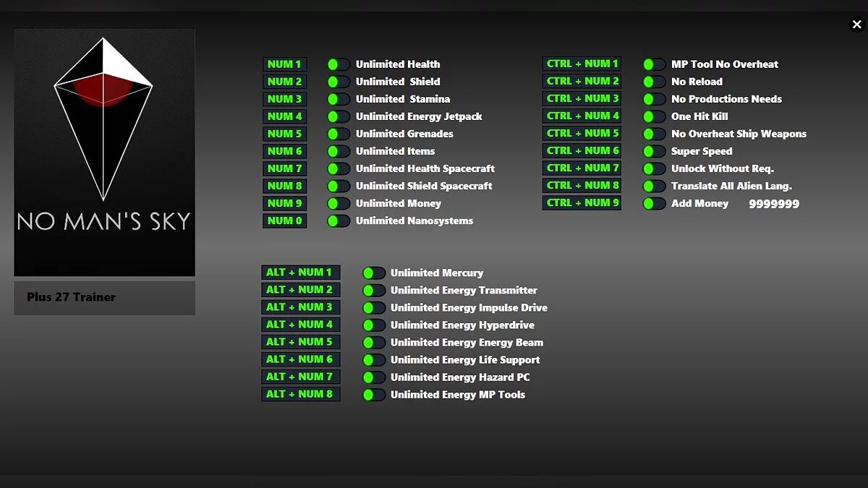Viewport: 868px width, 488px height.
Task: Toggle Translate All Alien Lang. switch
Action: coord(654,186)
